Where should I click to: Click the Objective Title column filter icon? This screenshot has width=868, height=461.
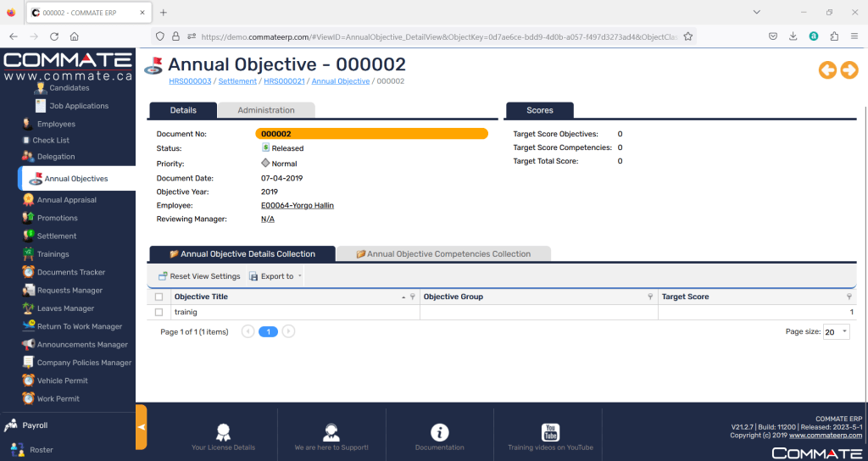tap(413, 297)
